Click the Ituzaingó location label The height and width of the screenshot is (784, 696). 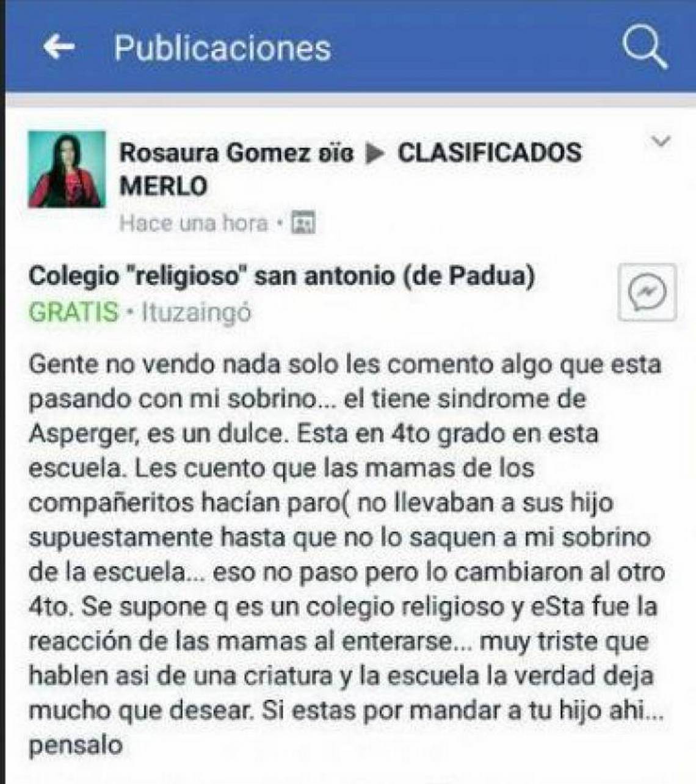point(196,313)
